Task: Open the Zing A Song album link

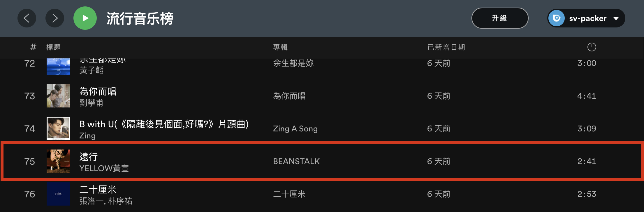Action: pos(295,129)
